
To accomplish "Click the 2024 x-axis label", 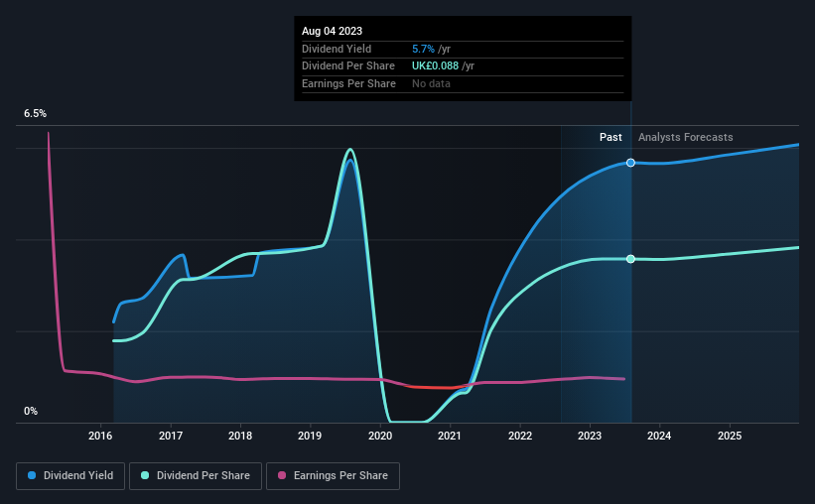I will [659, 436].
